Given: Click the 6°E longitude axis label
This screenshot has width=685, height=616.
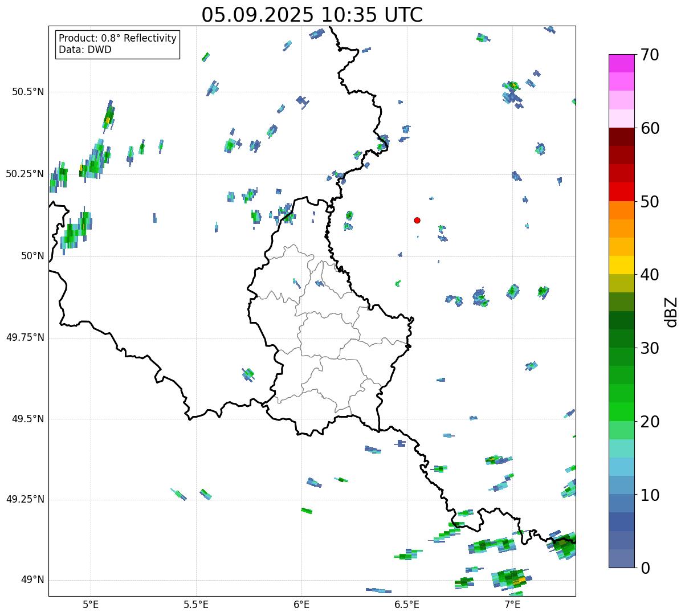Looking at the screenshot, I should (x=301, y=604).
